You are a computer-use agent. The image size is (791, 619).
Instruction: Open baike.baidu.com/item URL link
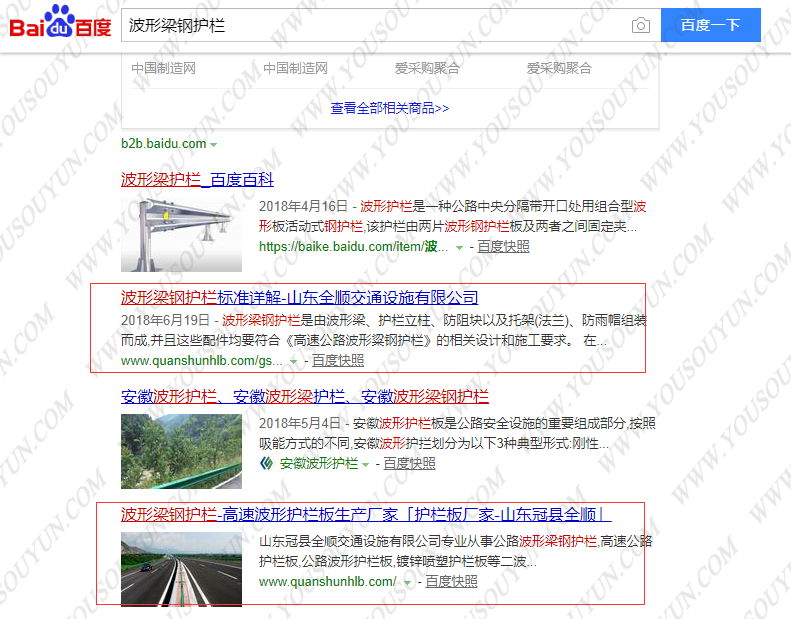coord(353,247)
